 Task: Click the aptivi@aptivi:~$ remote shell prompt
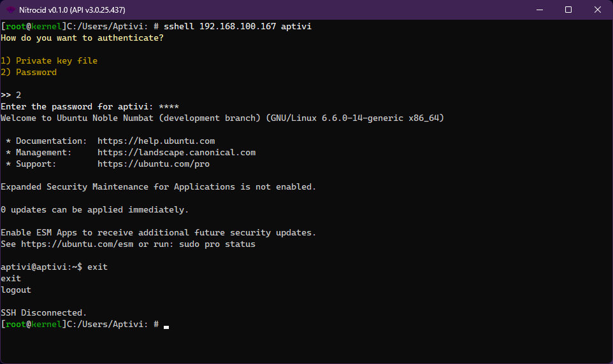coord(41,267)
